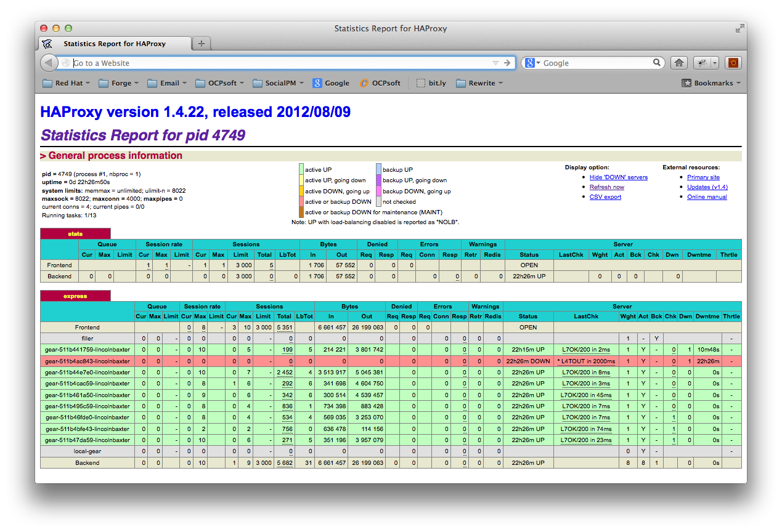The width and height of the screenshot is (782, 532).
Task: Click the go arrow in the address bar
Action: click(x=507, y=63)
